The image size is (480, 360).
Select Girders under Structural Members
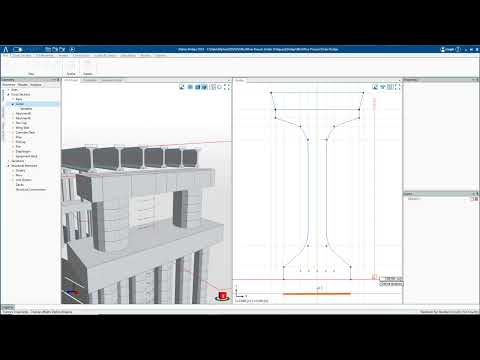[20, 170]
